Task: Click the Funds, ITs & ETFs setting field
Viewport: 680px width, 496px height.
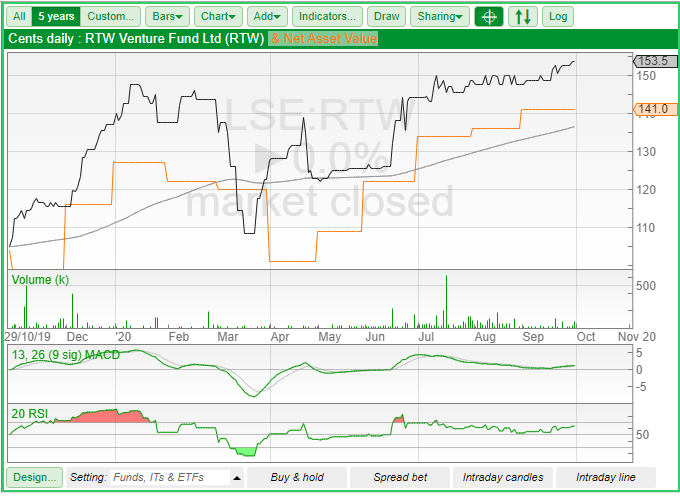Action: click(x=170, y=477)
